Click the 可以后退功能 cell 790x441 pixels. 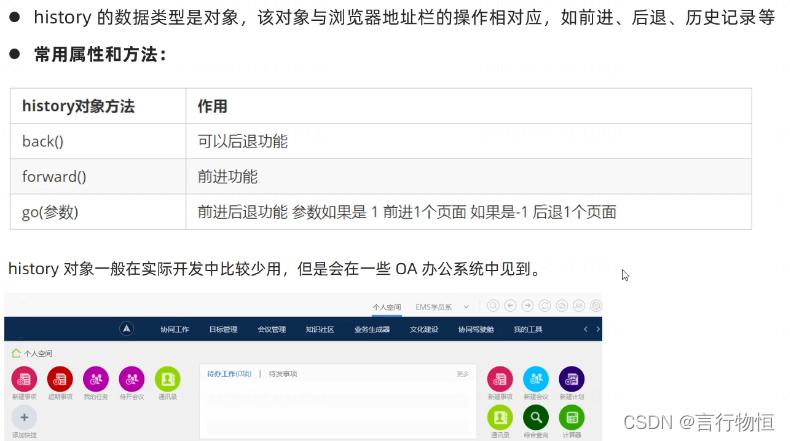pos(469,141)
